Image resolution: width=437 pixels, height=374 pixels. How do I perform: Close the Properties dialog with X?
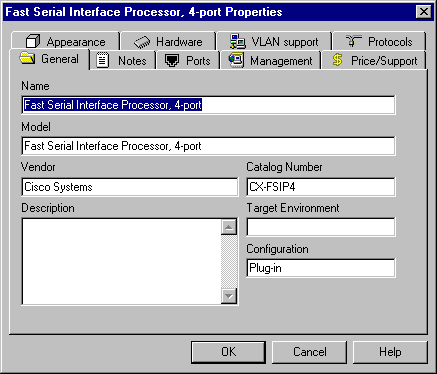point(424,12)
